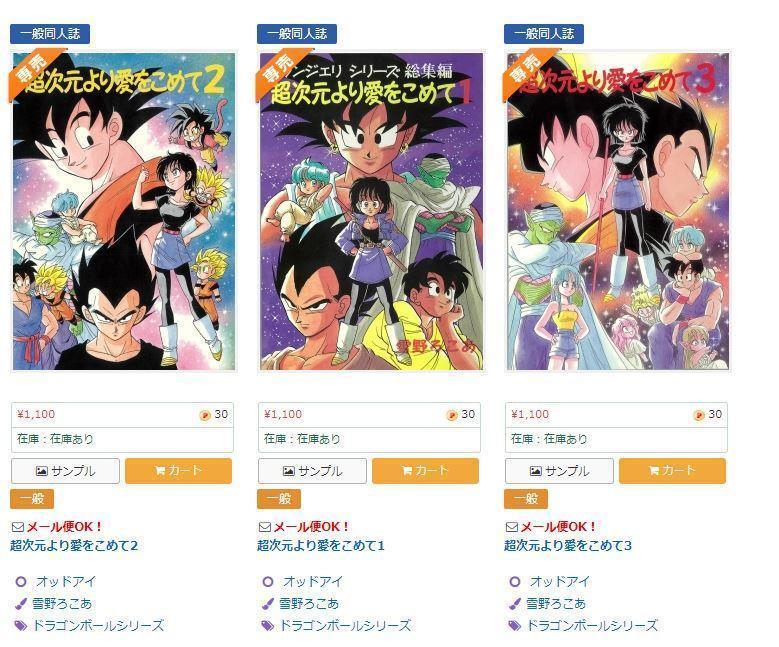This screenshot has width=779, height=647.
Task: Open author 雪野ろこあ under the second book
Action: 309,603
